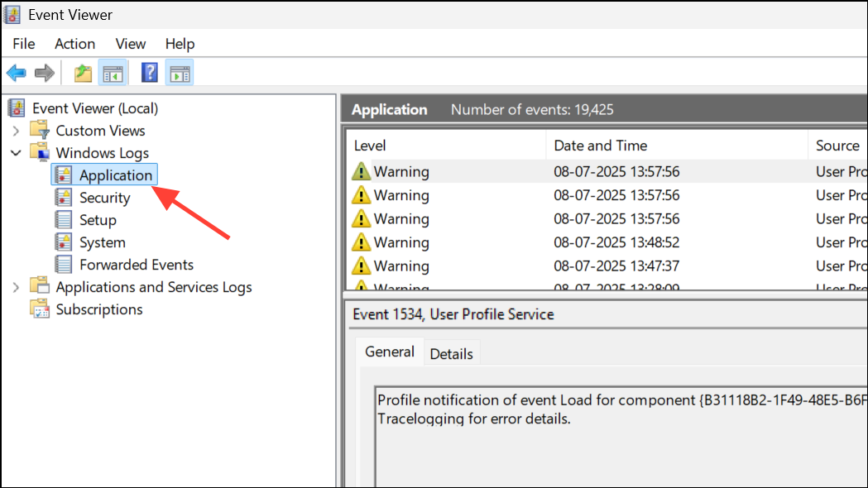Screen dimensions: 868x488
Task: Click the System log icon
Action: point(63,242)
